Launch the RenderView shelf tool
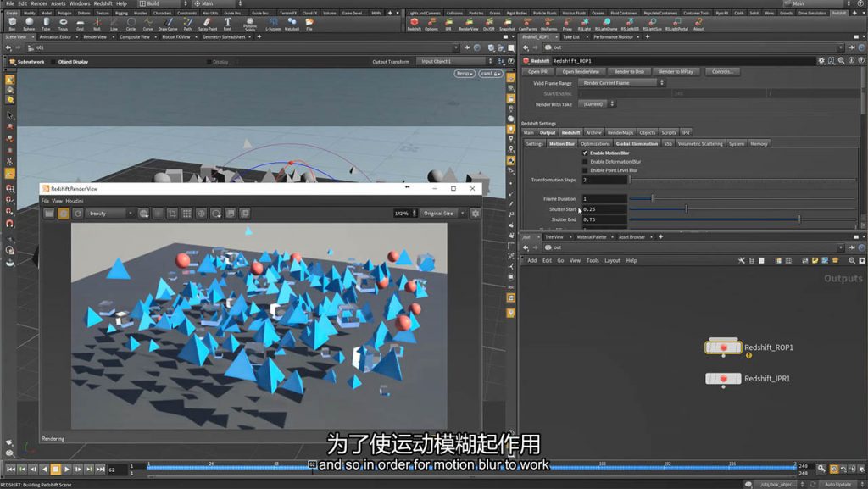The image size is (868, 489). pyautogui.click(x=468, y=24)
